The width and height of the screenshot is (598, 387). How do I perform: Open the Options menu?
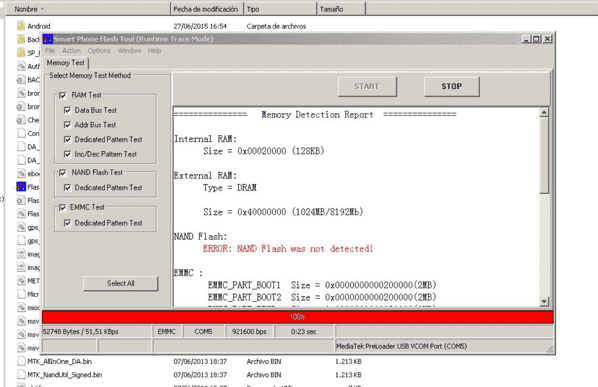pos(99,51)
